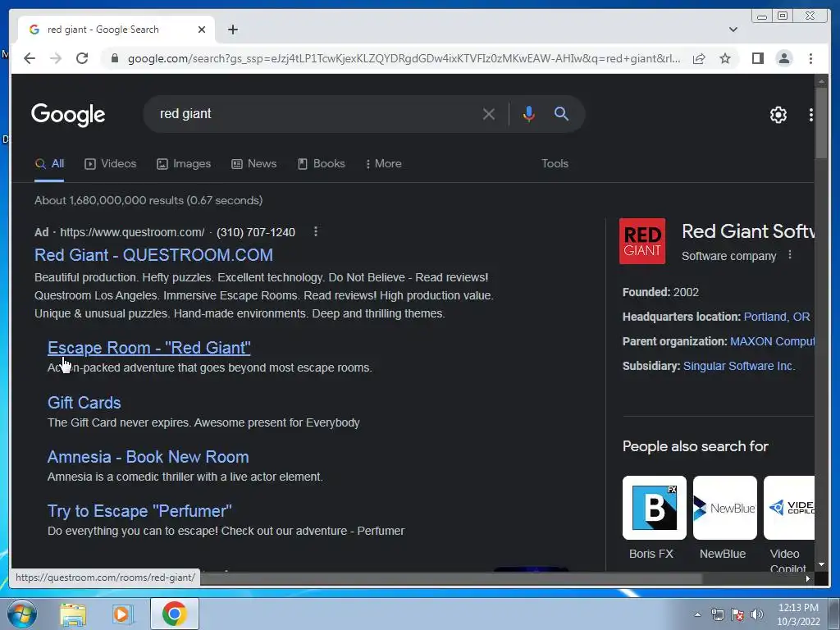Clear the search box with the X
The image size is (840, 630).
(489, 113)
